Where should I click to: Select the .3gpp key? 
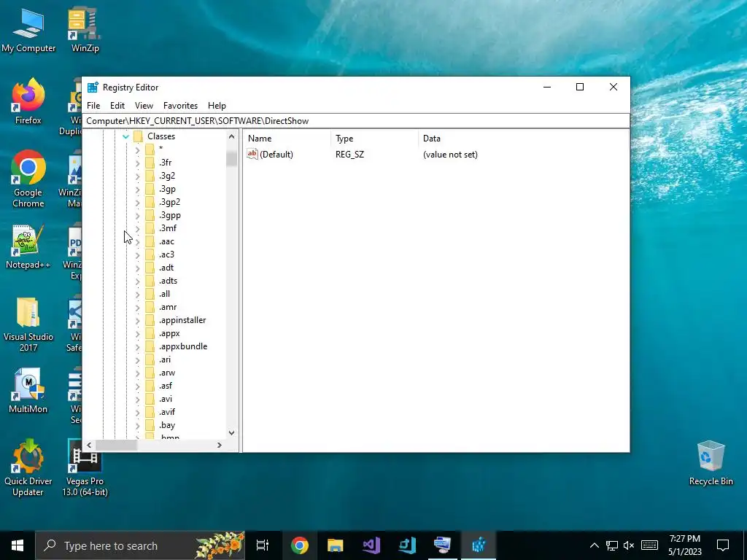point(169,215)
